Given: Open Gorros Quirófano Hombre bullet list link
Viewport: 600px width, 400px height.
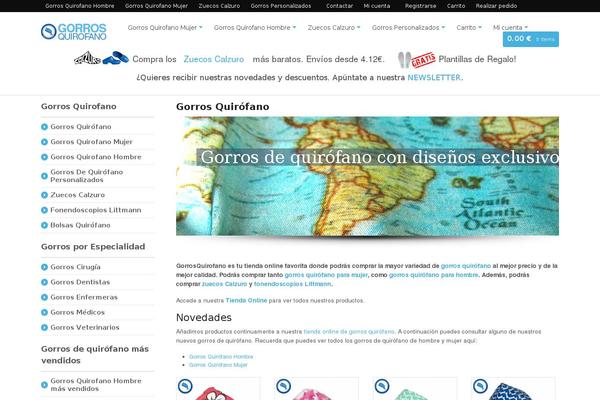Looking at the screenshot, I should [x=221, y=356].
